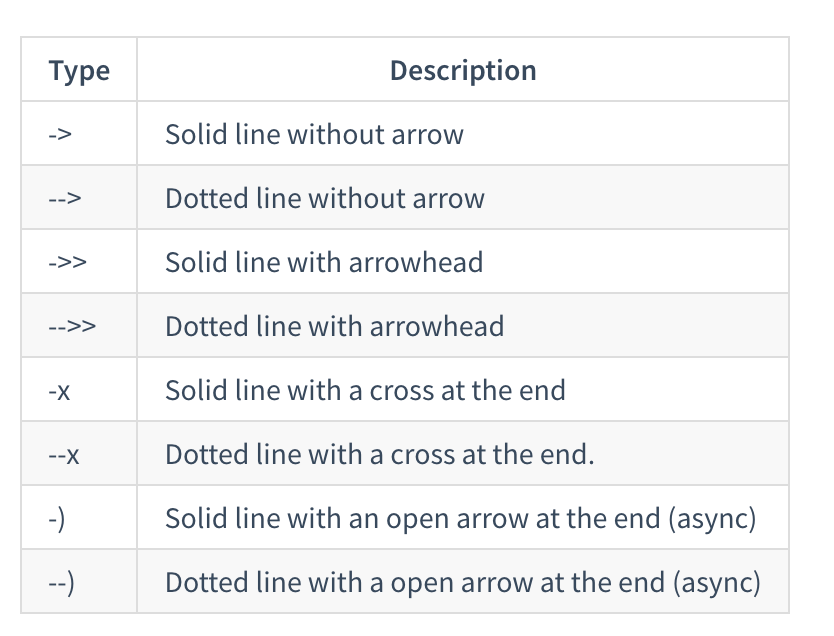
Task: Click 'Solid line with arrowhead' text
Action: click(324, 262)
